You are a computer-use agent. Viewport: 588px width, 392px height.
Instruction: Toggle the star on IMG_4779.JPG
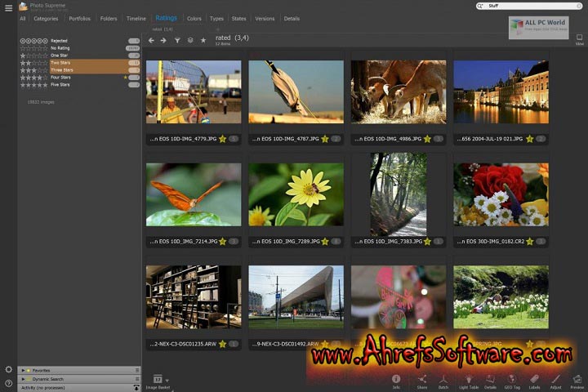[x=222, y=139]
